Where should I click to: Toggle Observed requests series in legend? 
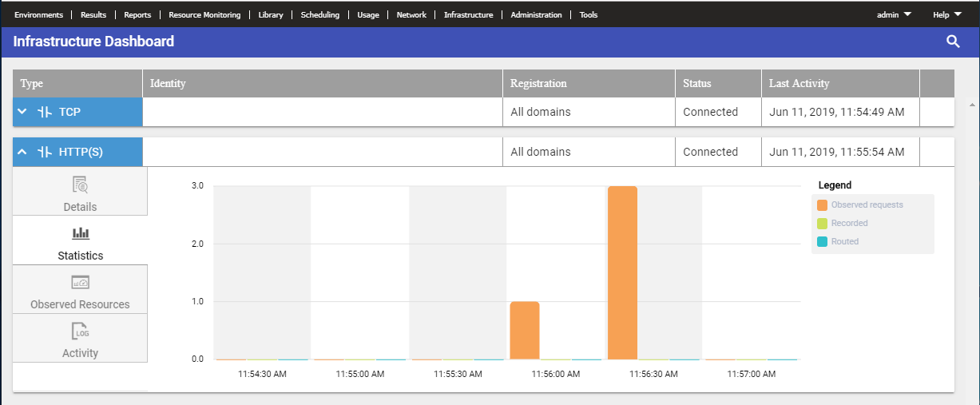click(823, 205)
